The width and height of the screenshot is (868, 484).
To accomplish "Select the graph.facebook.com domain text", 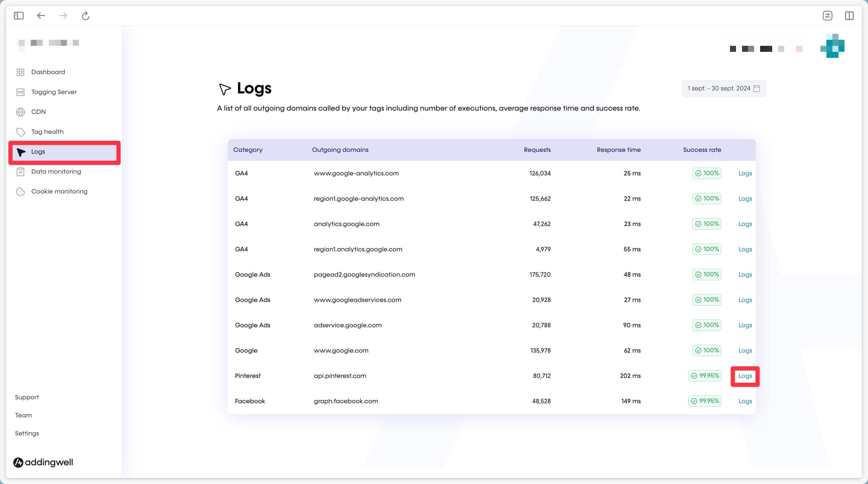I will tap(346, 401).
